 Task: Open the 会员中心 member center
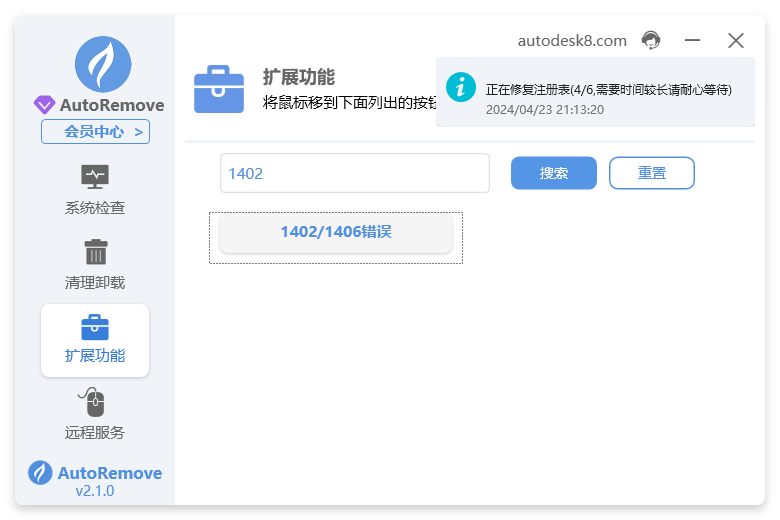(x=95, y=131)
